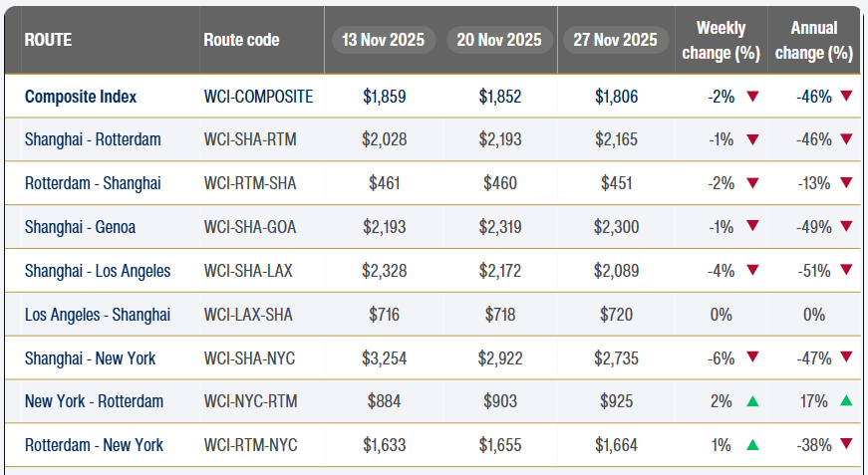
Task: Select the 27 Nov 2025 date column header
Action: coord(615,40)
